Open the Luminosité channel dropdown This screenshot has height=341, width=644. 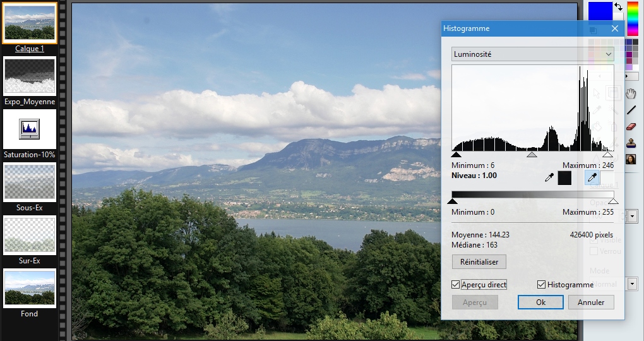[533, 54]
